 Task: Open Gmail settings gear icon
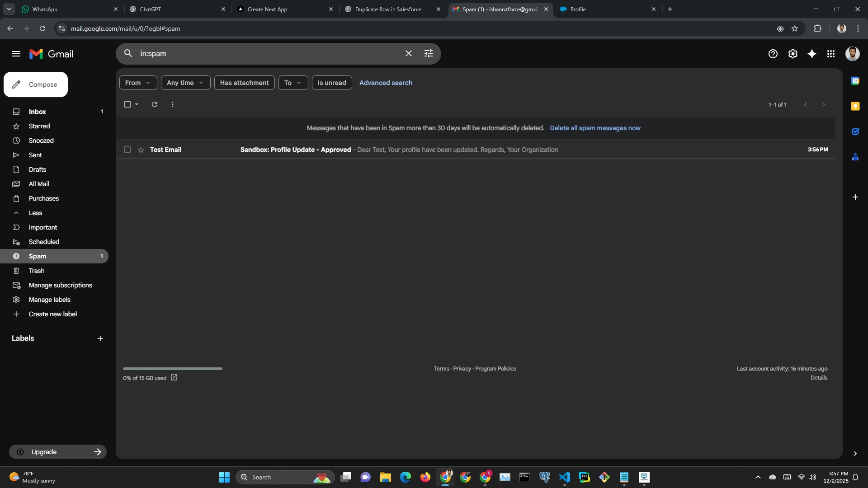click(x=793, y=54)
